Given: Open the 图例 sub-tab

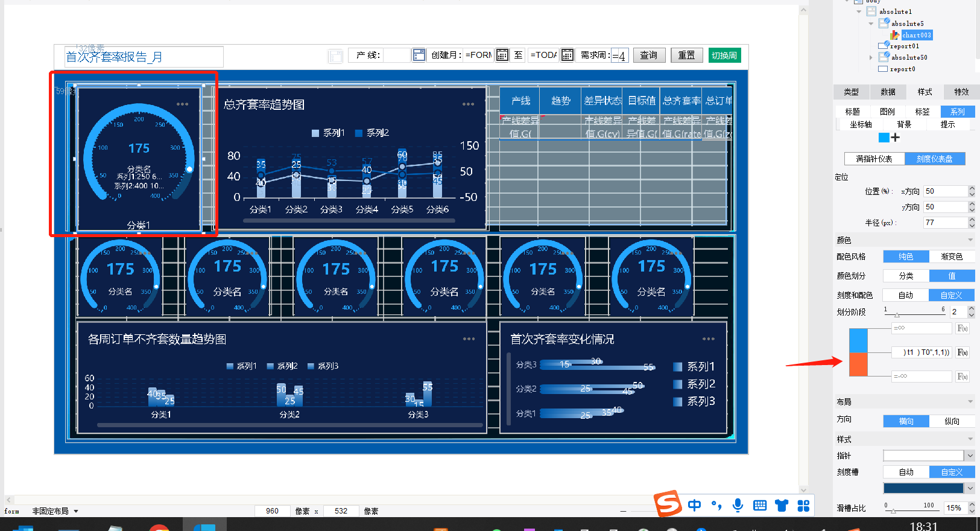Looking at the screenshot, I should 887,112.
